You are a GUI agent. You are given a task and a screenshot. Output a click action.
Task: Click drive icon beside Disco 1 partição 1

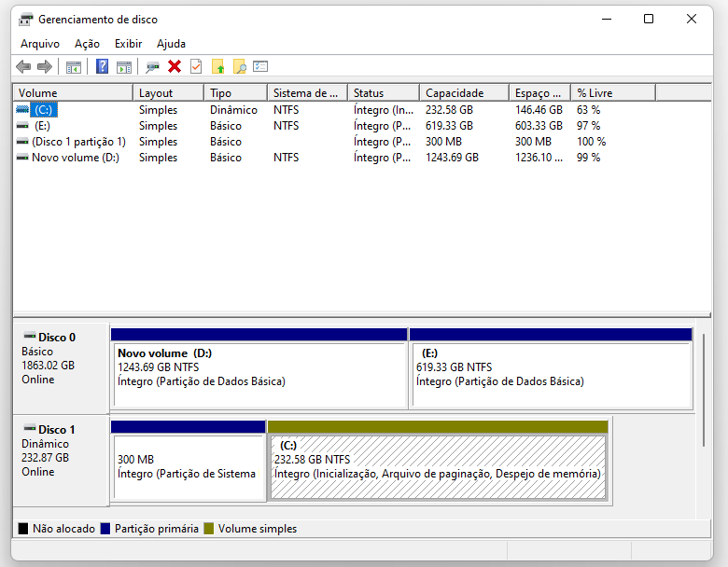[x=22, y=141]
